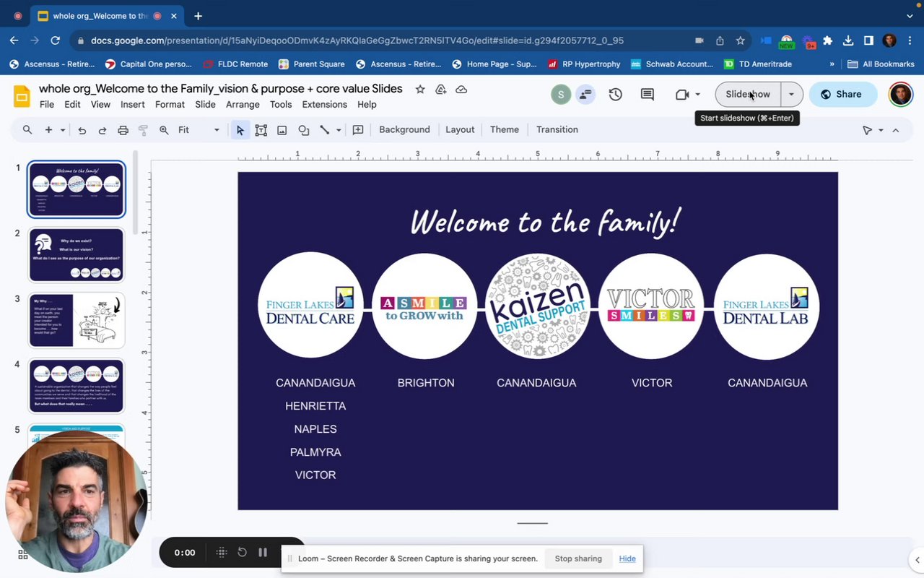924x578 pixels.
Task: Open Google account profile picture
Action: pos(900,95)
